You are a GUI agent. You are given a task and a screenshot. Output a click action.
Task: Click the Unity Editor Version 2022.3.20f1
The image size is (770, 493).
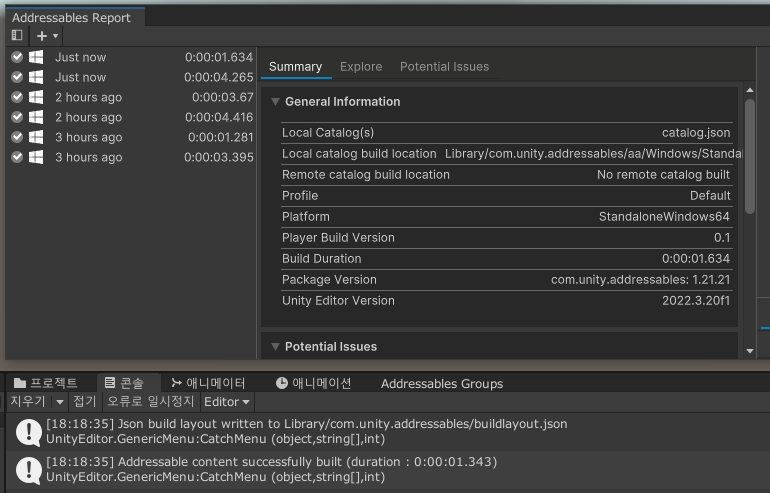(x=696, y=301)
